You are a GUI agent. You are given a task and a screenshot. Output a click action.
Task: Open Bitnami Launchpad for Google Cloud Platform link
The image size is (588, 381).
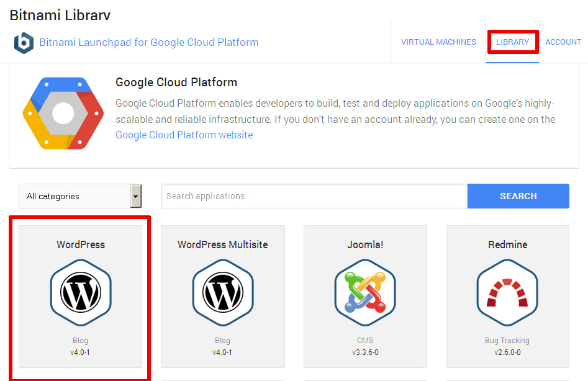tap(149, 42)
